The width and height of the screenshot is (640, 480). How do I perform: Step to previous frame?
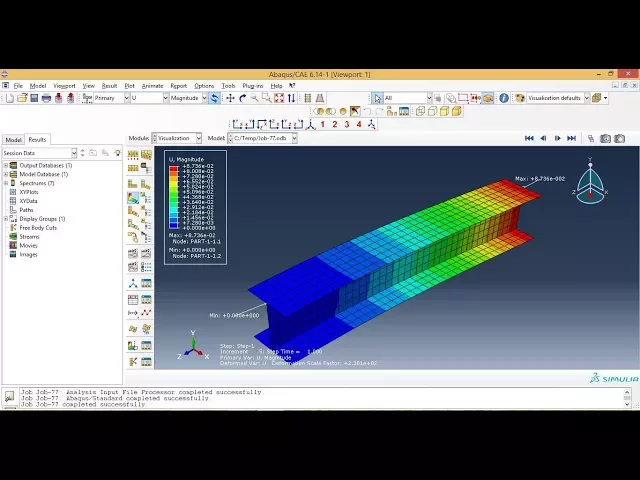tap(543, 138)
